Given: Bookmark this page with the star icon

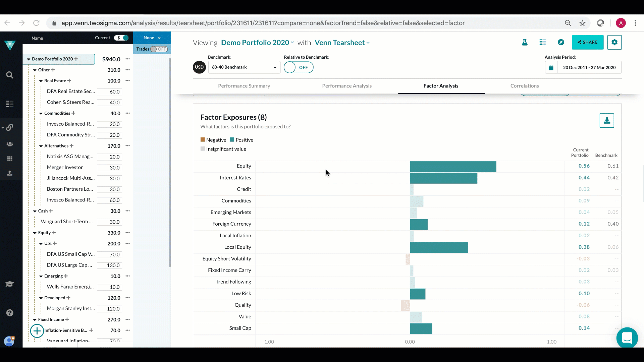Looking at the screenshot, I should click(582, 23).
